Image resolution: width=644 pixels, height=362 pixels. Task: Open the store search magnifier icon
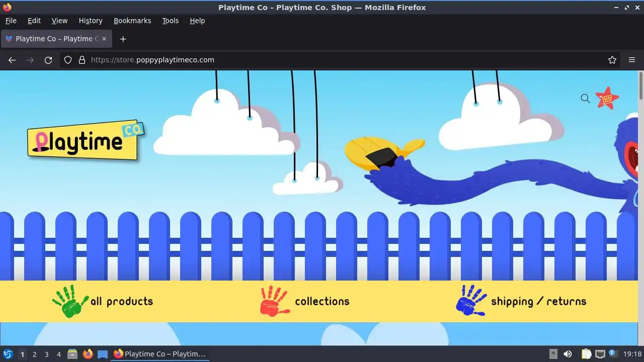[585, 99]
